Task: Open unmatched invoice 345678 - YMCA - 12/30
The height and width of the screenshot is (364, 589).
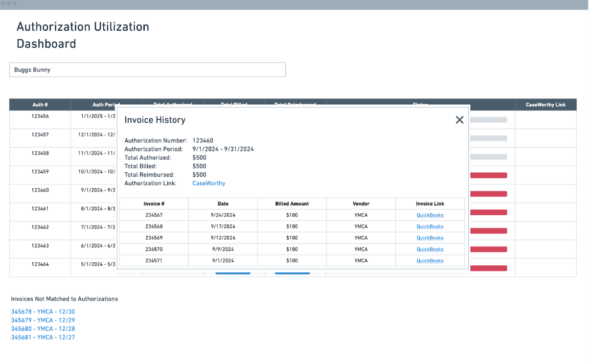Action: [x=43, y=311]
